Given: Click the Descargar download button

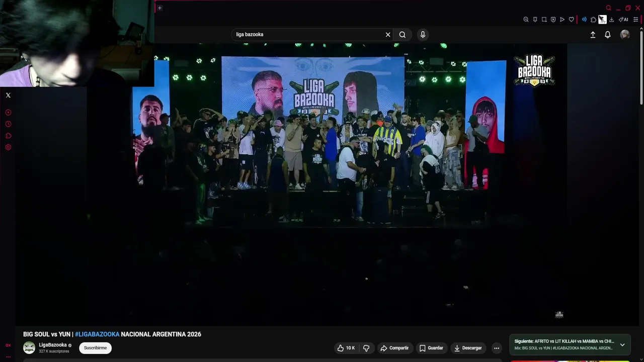Looking at the screenshot, I should click(x=468, y=348).
